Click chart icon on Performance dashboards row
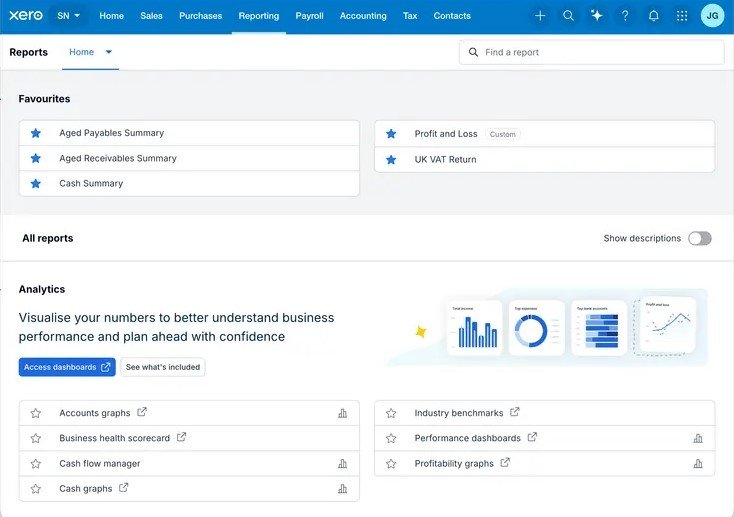The image size is (734, 517). (698, 438)
